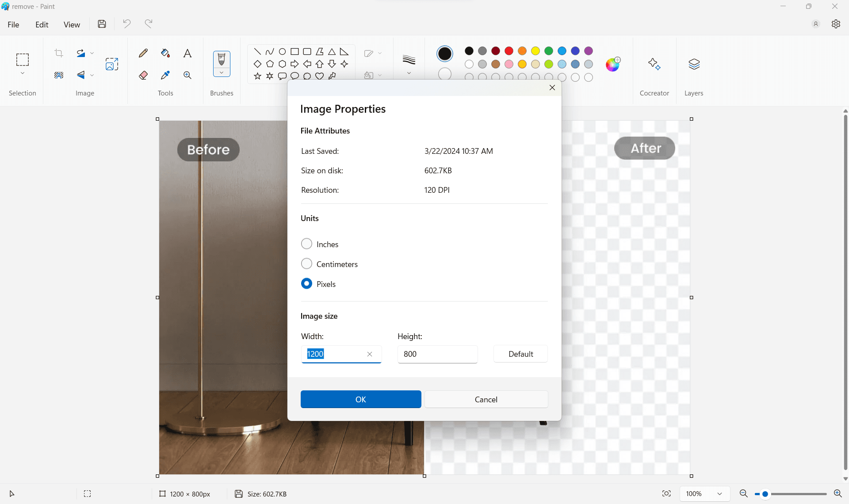Click the Undo arrow
This screenshot has width=849, height=504.
(x=126, y=24)
